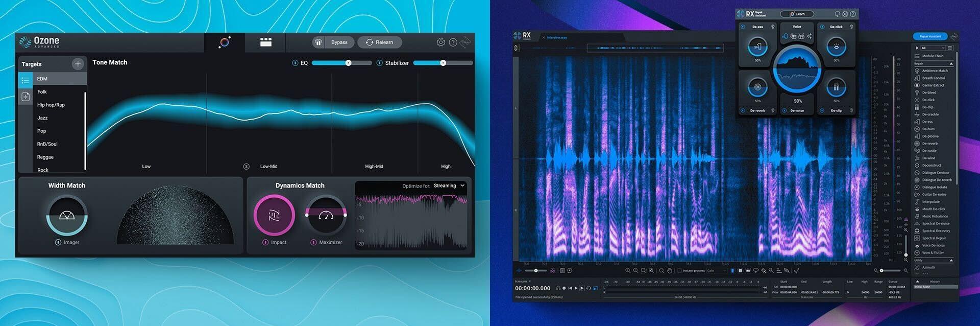Click the De-reverb dial in Repair Assistant

tap(757, 87)
